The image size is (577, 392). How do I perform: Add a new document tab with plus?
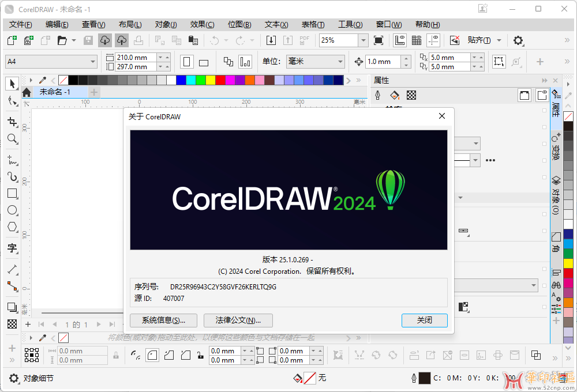(x=94, y=92)
